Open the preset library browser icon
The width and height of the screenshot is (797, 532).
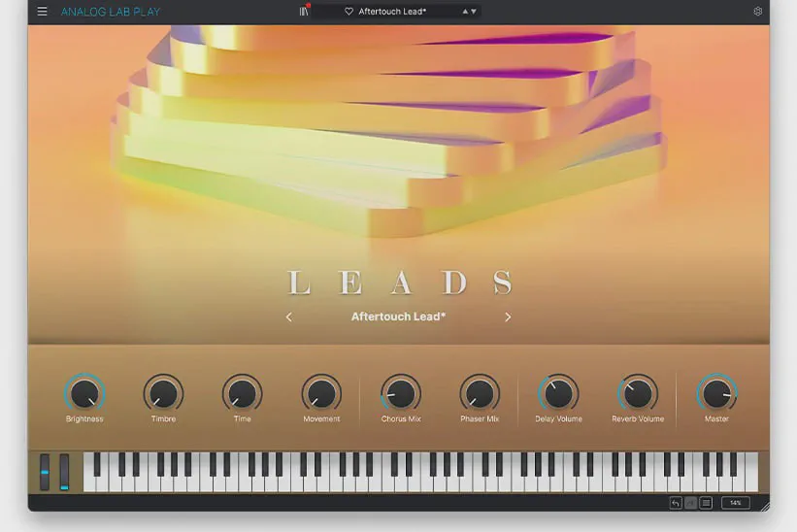point(304,12)
